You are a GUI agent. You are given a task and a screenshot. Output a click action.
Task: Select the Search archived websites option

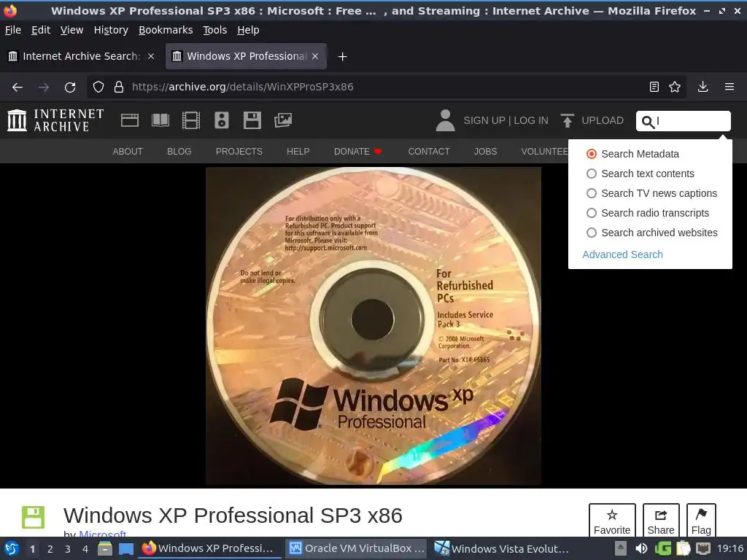(651, 233)
